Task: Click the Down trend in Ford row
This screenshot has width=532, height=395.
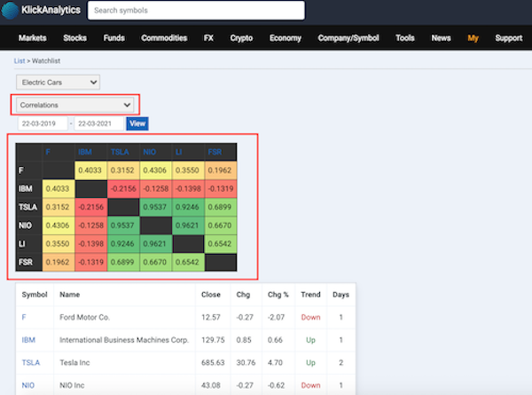Action: tap(311, 317)
